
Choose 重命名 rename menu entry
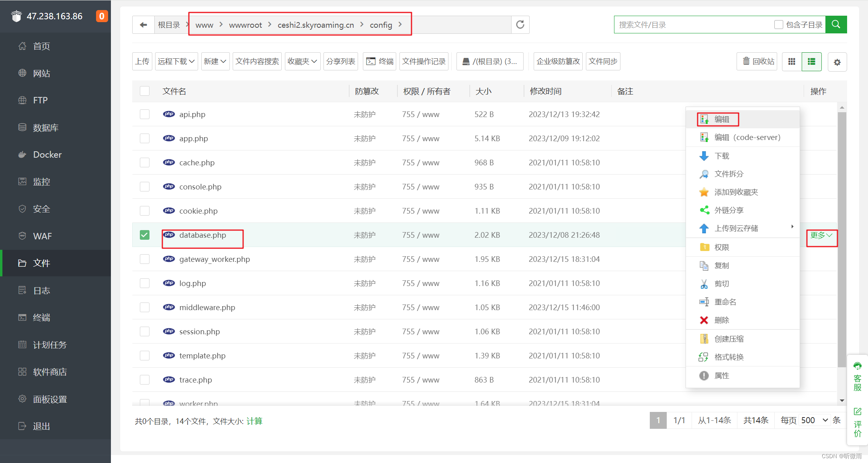[743, 302]
